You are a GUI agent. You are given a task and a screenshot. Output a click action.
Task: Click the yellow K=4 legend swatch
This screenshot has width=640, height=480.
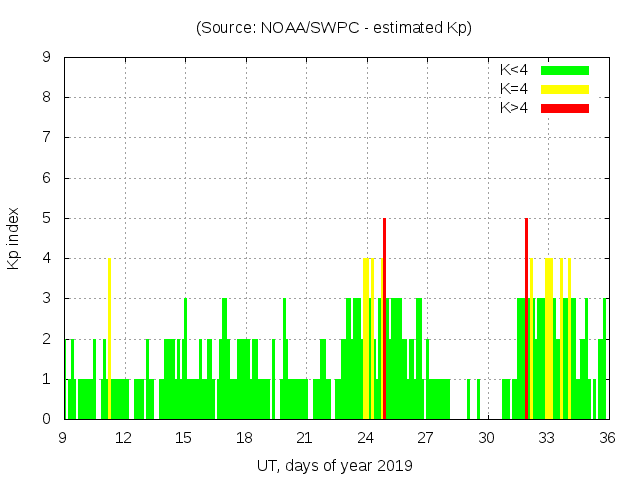coord(565,89)
